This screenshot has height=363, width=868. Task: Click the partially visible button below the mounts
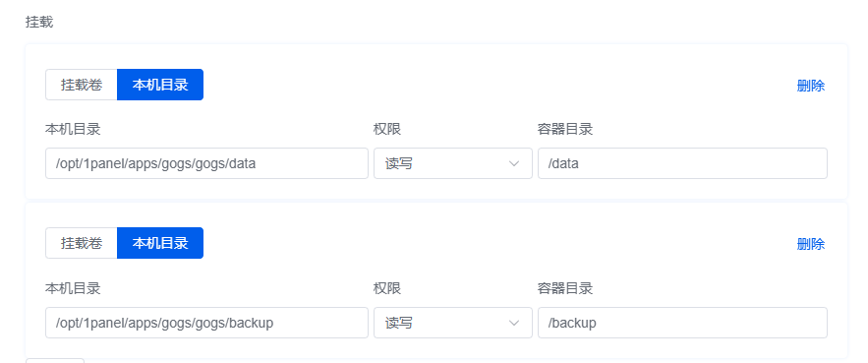(x=55, y=361)
